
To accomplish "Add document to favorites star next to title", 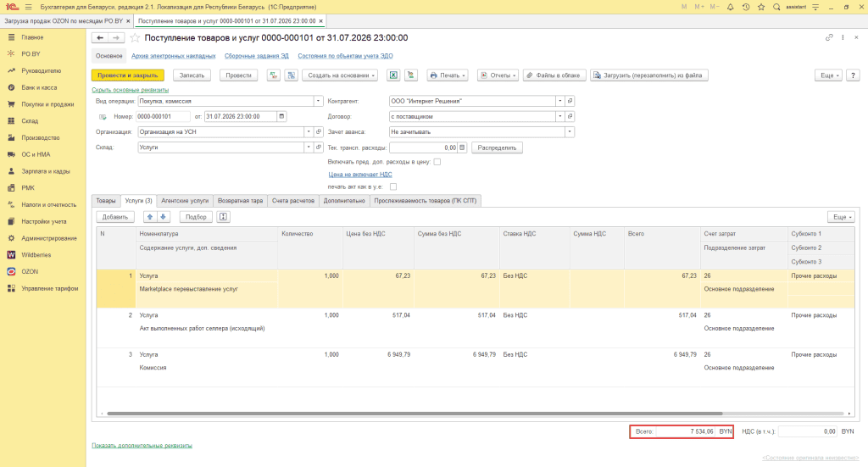I will click(x=135, y=37).
